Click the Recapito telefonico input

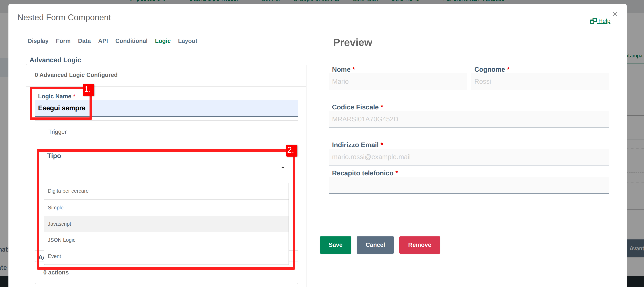[x=468, y=185]
